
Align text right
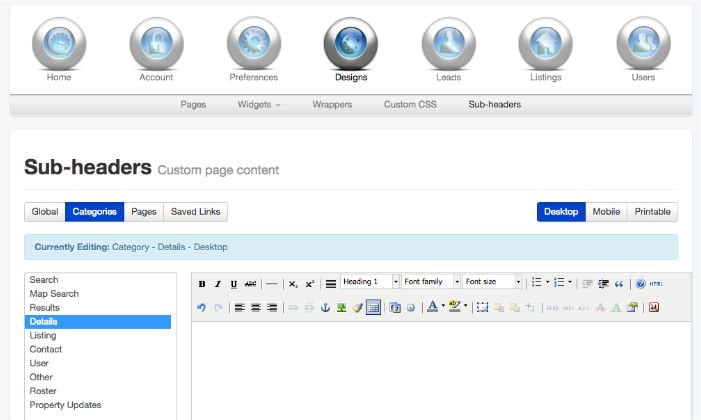tap(272, 308)
